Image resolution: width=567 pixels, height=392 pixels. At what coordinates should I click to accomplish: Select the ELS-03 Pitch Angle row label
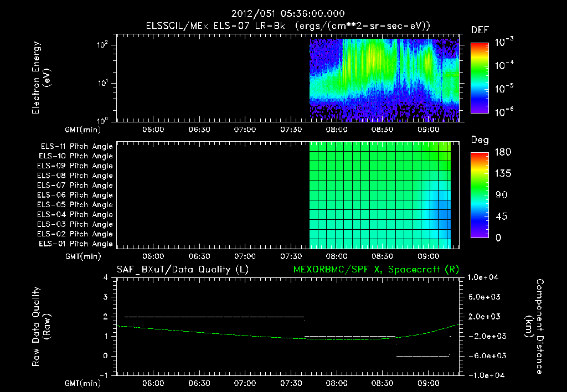click(75, 224)
